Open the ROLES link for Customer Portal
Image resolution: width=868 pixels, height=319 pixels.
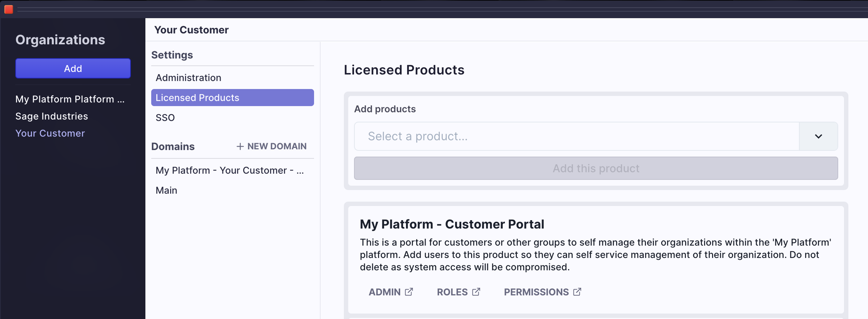pos(452,292)
